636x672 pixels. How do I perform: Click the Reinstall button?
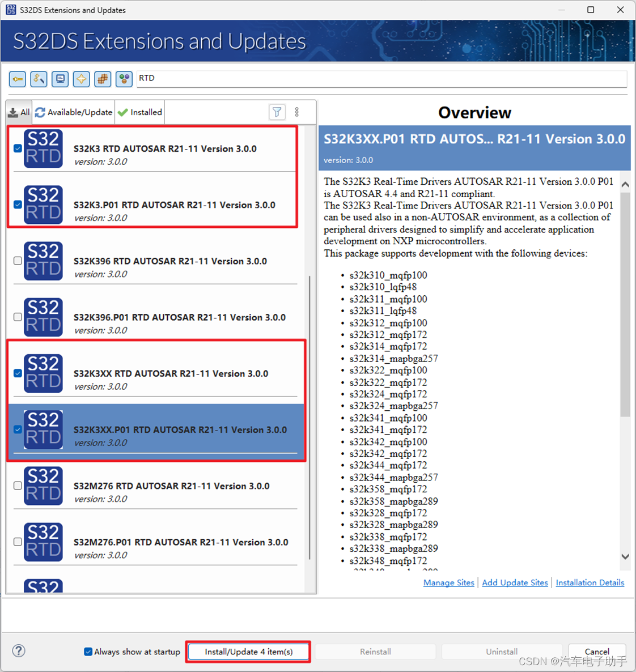pos(375,652)
